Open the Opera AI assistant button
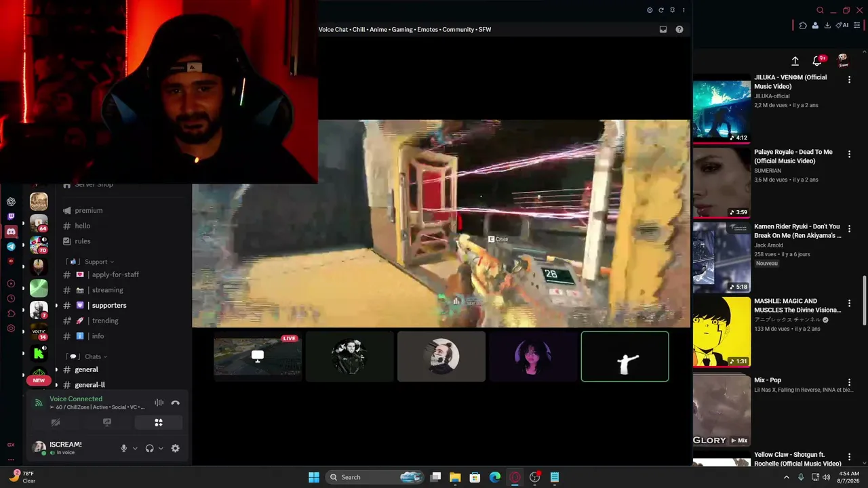Screen dimensions: 868x488 (x=843, y=25)
